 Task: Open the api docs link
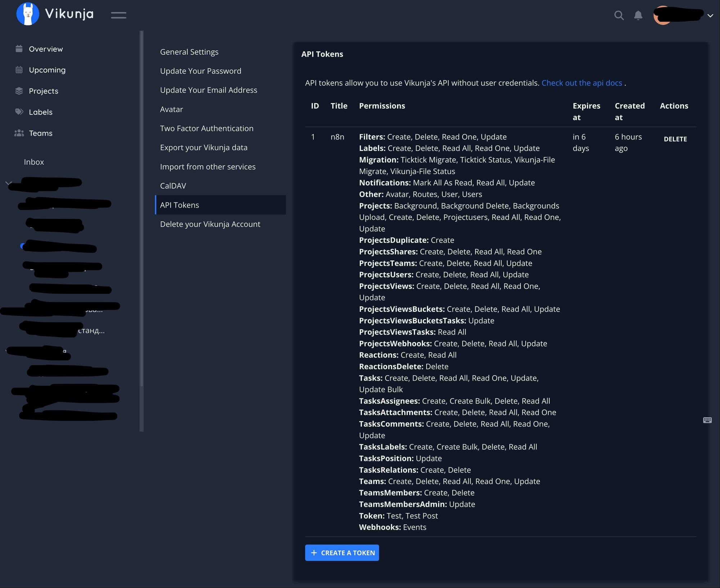pyautogui.click(x=581, y=83)
